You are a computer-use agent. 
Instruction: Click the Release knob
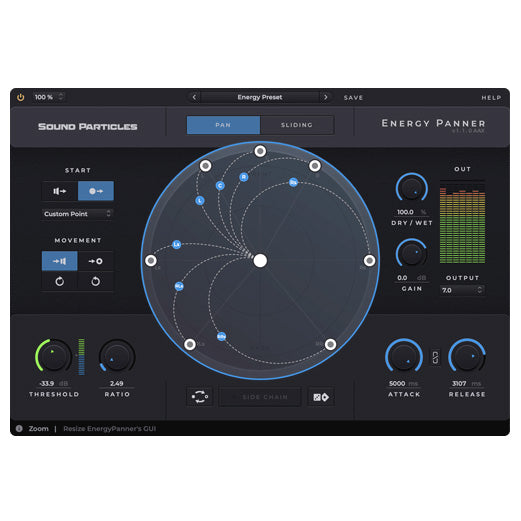pos(467,356)
